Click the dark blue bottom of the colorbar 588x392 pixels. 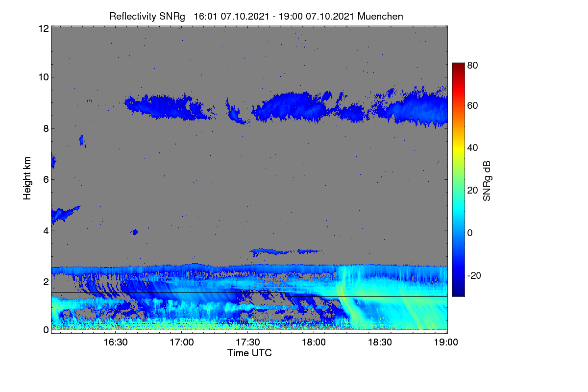click(458, 293)
